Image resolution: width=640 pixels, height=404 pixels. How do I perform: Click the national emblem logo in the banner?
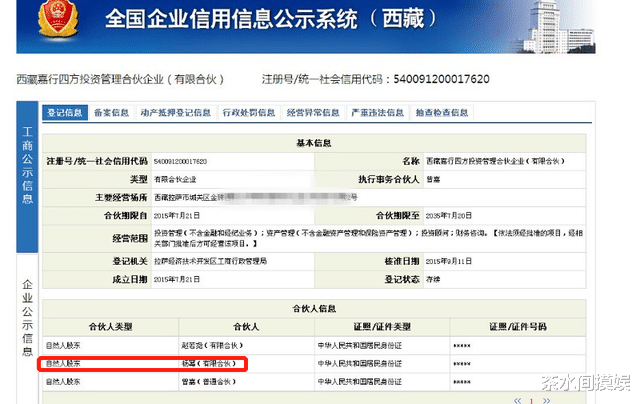58,19
